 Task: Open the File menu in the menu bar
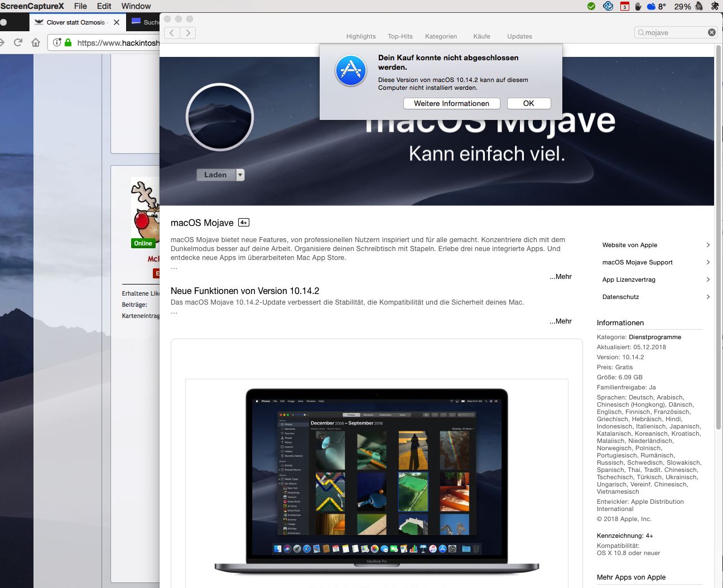80,6
